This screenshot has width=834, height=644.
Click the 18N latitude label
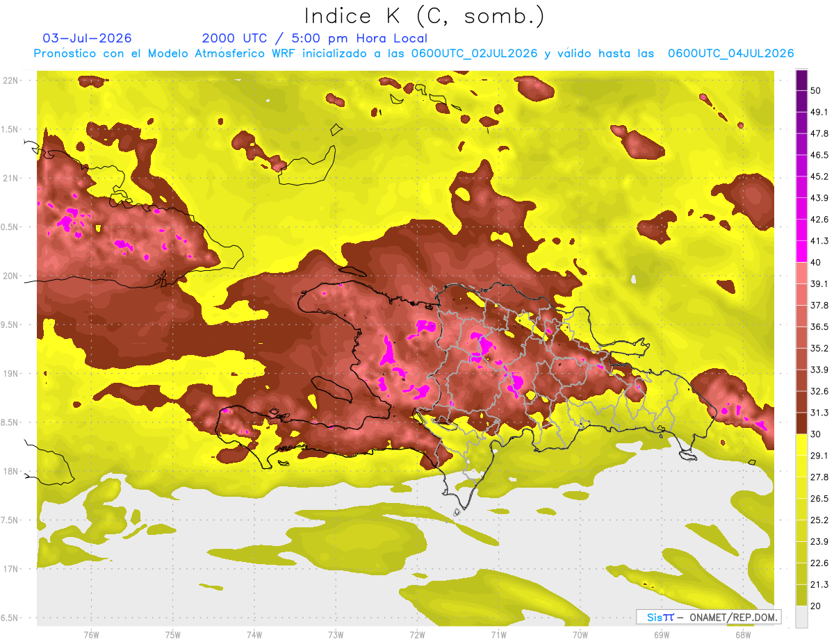pos(11,471)
